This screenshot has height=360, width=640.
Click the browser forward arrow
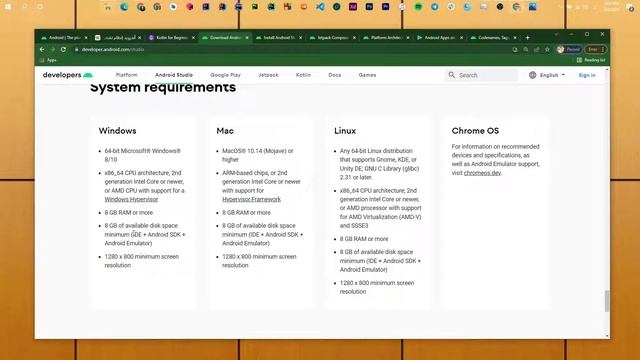[53, 49]
